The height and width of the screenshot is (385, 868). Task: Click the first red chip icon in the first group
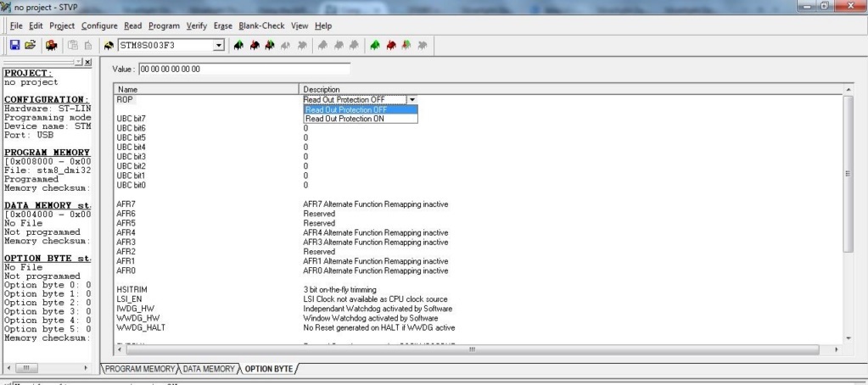(255, 45)
